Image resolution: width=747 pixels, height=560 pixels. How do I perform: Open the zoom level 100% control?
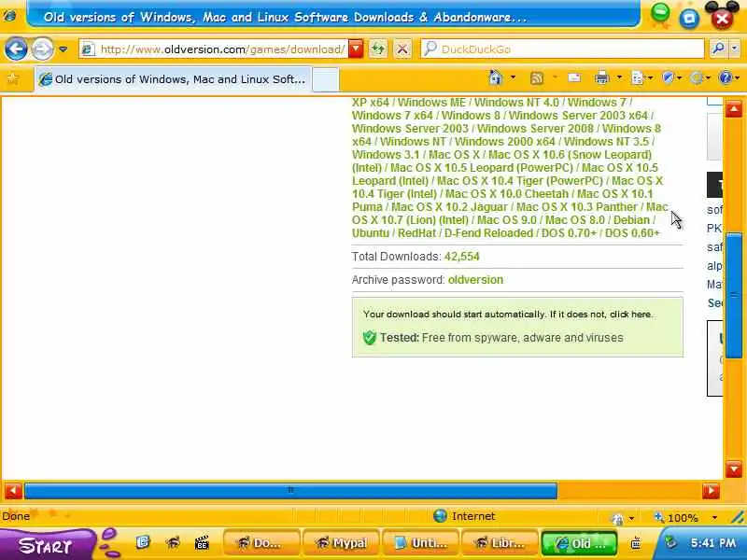click(x=676, y=517)
